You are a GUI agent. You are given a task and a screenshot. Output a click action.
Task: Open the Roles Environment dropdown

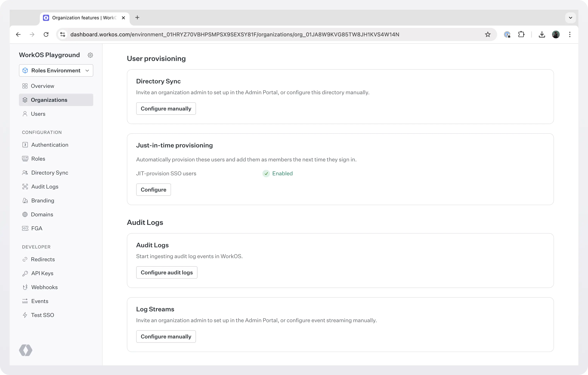pyautogui.click(x=56, y=70)
